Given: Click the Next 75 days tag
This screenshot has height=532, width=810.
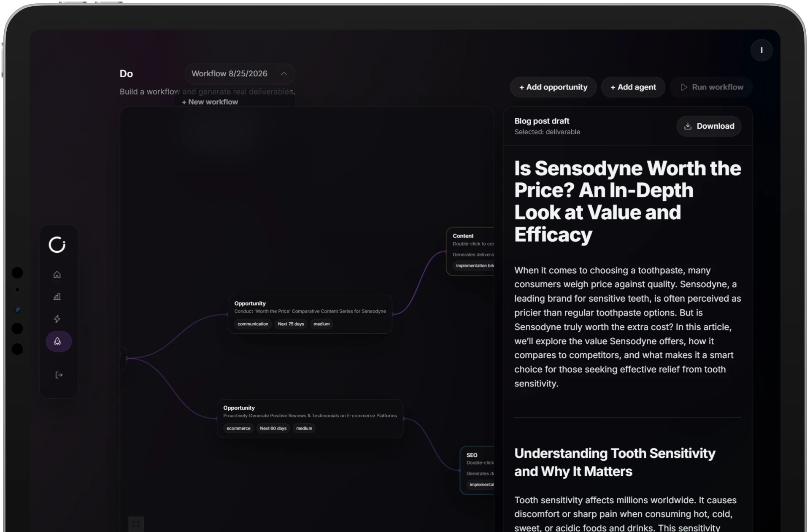Looking at the screenshot, I should [291, 324].
